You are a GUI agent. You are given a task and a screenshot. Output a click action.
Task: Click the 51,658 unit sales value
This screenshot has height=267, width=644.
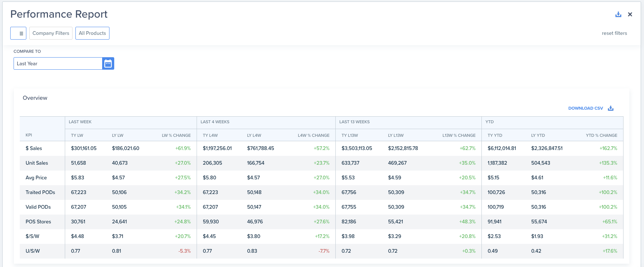pyautogui.click(x=79, y=163)
